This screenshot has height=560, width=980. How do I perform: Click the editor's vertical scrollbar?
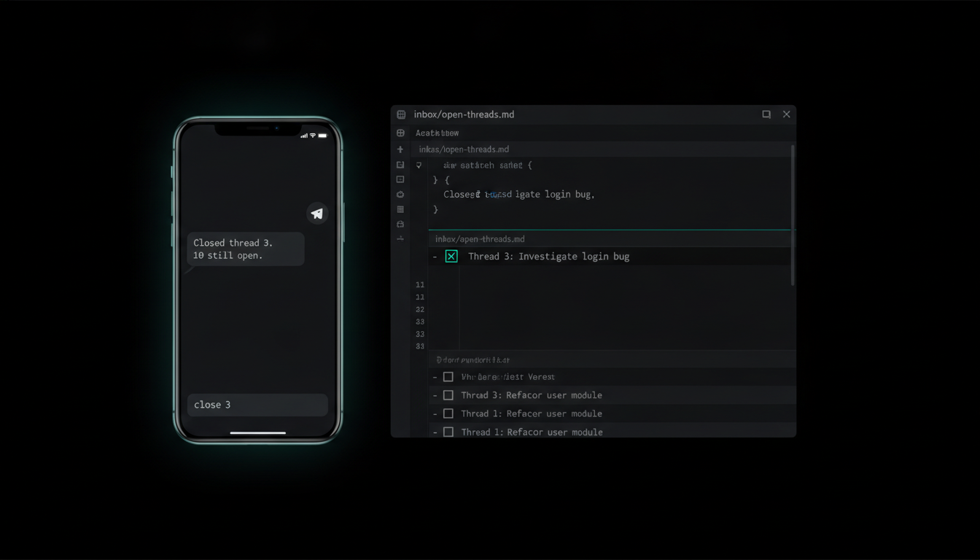click(x=793, y=215)
